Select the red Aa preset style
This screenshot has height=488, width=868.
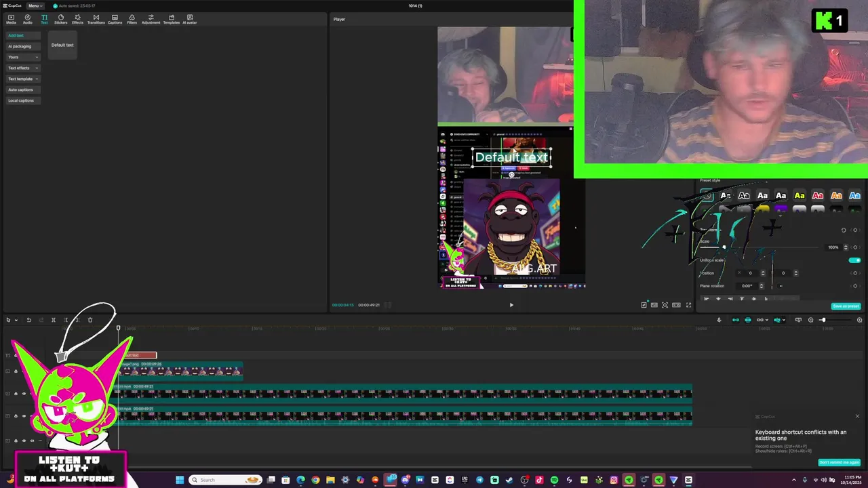(x=818, y=196)
